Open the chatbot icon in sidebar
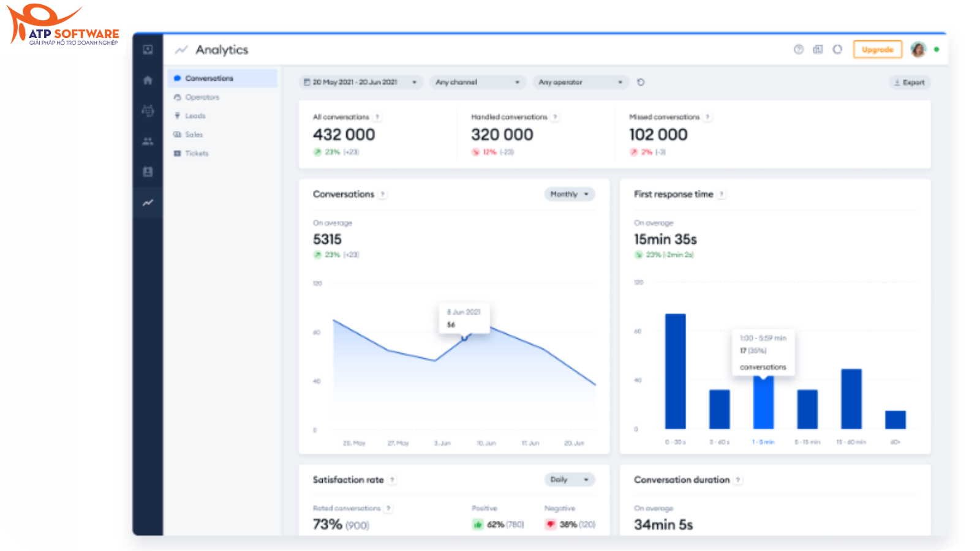 click(148, 111)
